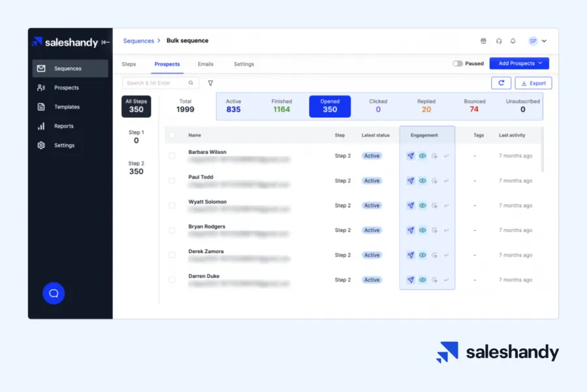The width and height of the screenshot is (587, 392).
Task: Go back to Sequences breadcrumb link
Action: 138,41
